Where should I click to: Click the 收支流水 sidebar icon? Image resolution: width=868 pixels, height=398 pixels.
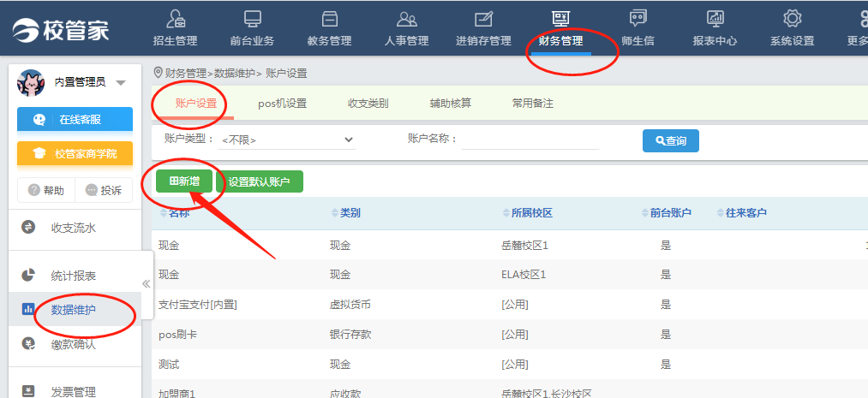pyautogui.click(x=27, y=227)
